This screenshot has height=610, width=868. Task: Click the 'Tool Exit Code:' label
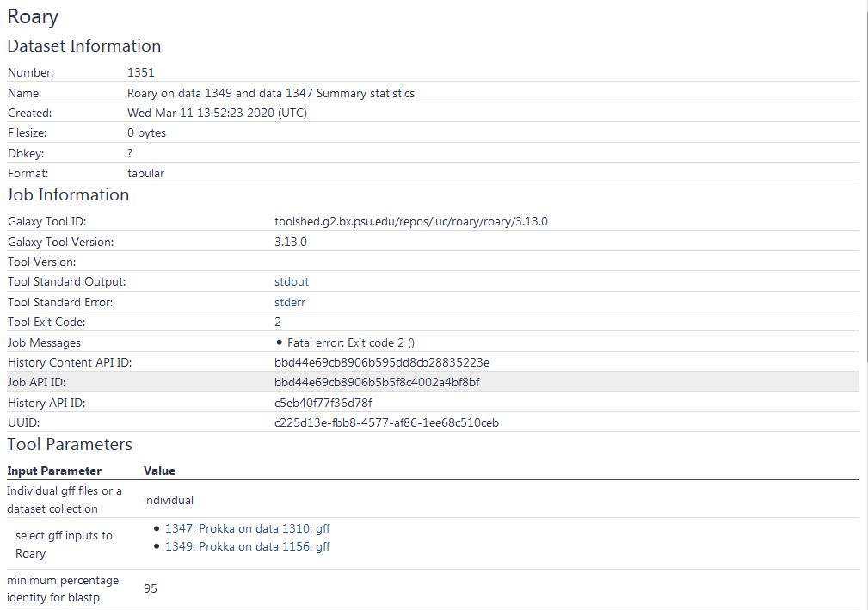(46, 322)
